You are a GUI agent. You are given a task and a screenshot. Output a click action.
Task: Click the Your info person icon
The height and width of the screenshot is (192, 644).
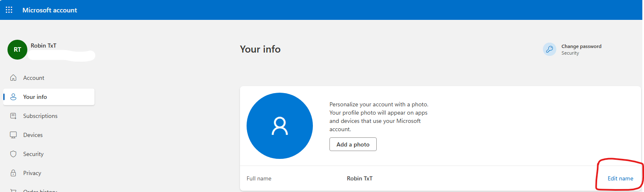[13, 97]
